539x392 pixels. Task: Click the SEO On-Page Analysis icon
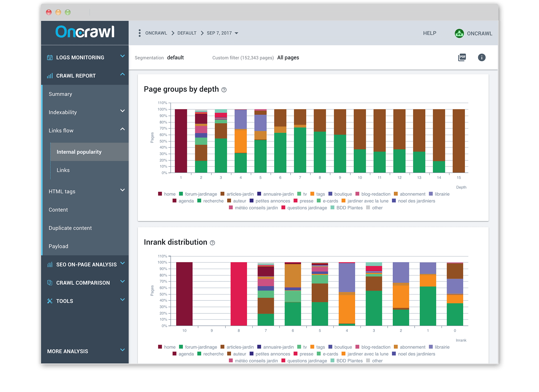click(x=50, y=265)
